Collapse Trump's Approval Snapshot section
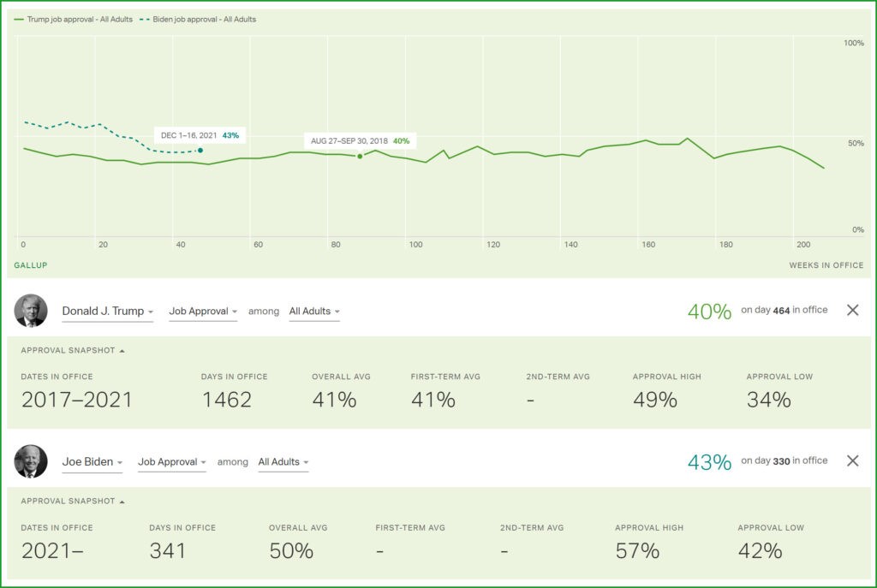Image resolution: width=877 pixels, height=588 pixels. (72, 351)
